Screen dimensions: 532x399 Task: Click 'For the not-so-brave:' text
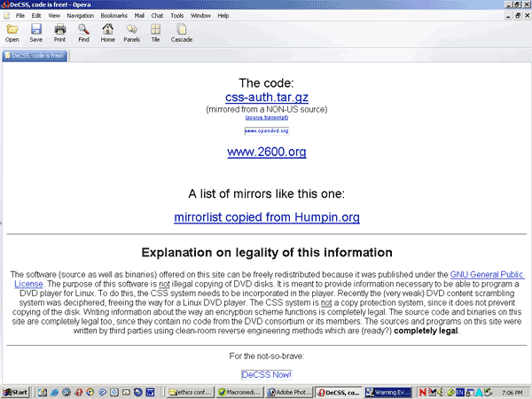(x=267, y=356)
